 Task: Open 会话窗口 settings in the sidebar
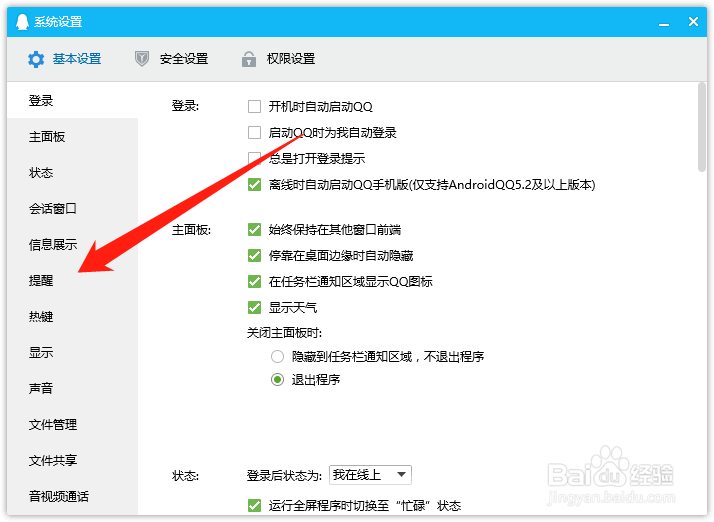(72, 208)
